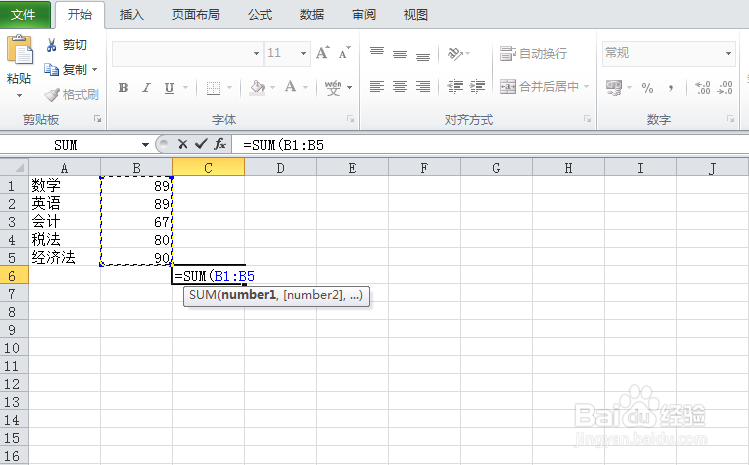Cancel formula entry with X
749x465 pixels.
tap(182, 144)
